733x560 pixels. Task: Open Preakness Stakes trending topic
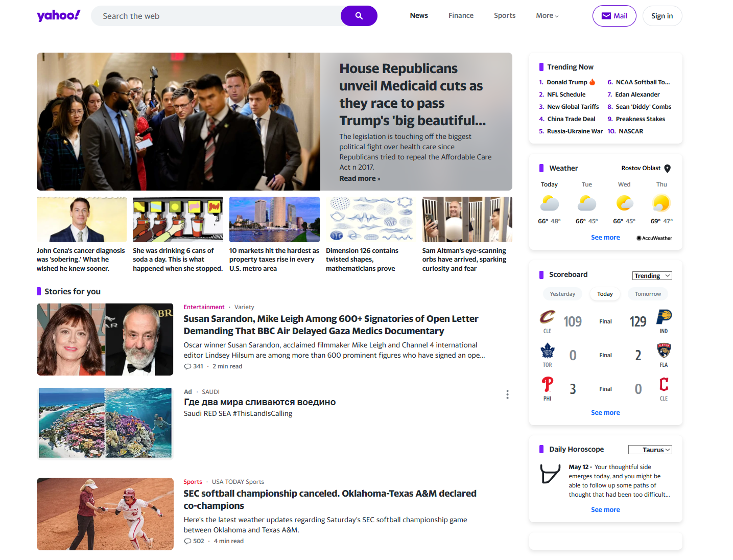640,119
